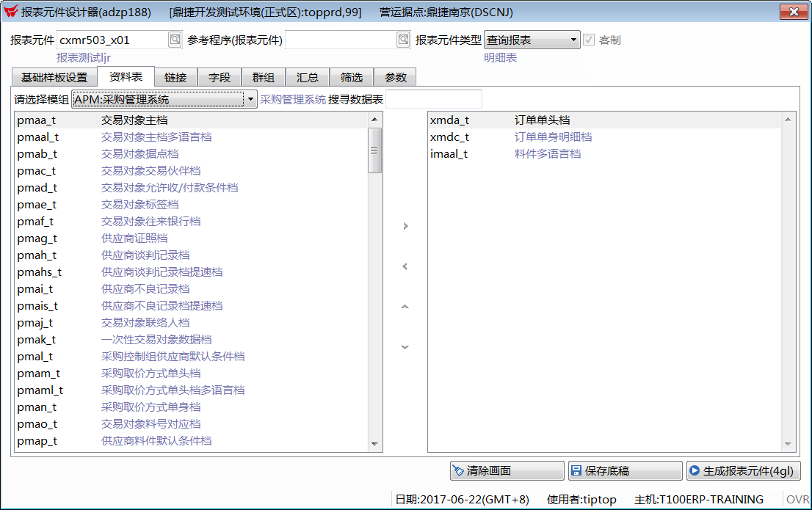
Task: Move selected table up in list
Action: coord(405,307)
